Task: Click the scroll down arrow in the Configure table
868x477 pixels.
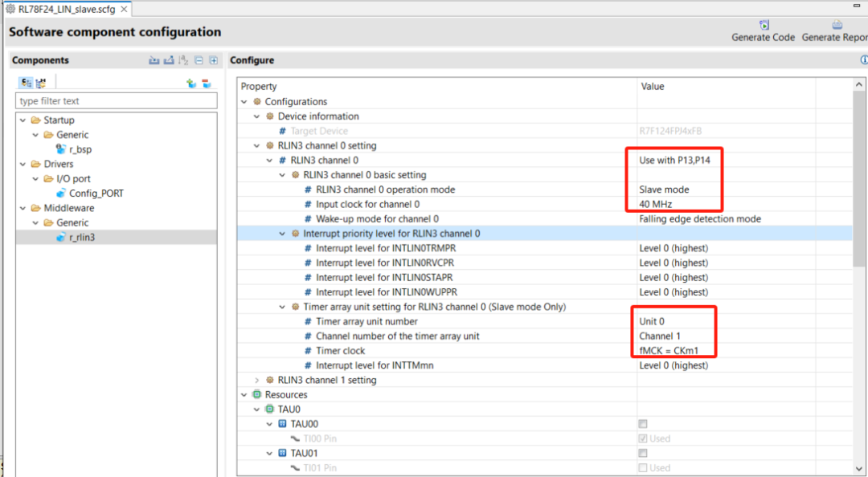Action: 858,467
